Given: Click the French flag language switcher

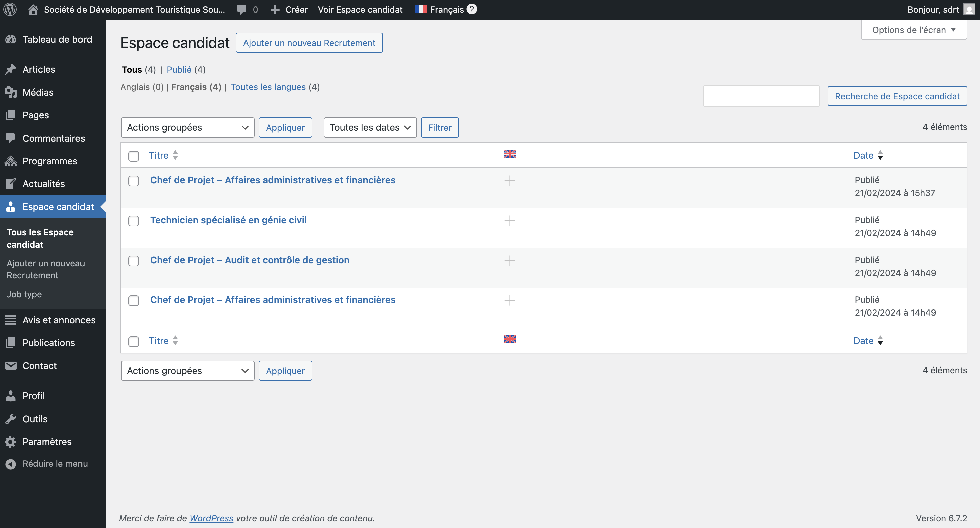Looking at the screenshot, I should 421,9.
